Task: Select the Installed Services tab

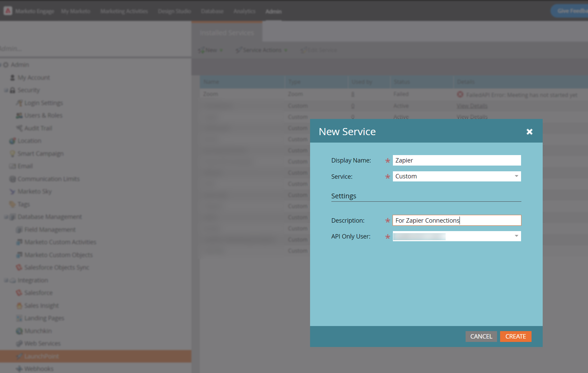Action: 227,32
